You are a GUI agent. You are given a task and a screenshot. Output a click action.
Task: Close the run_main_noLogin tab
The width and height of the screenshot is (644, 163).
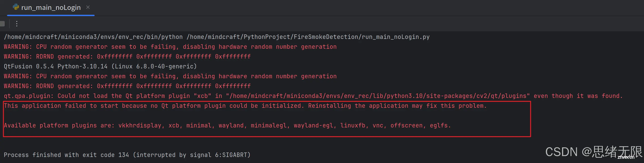(x=88, y=7)
